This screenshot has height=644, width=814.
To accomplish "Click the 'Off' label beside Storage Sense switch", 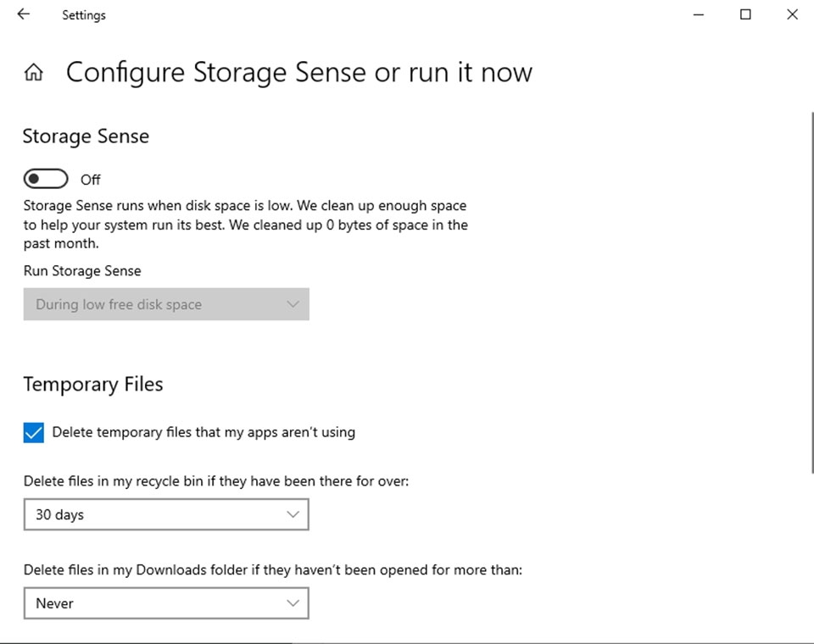I will coord(91,180).
